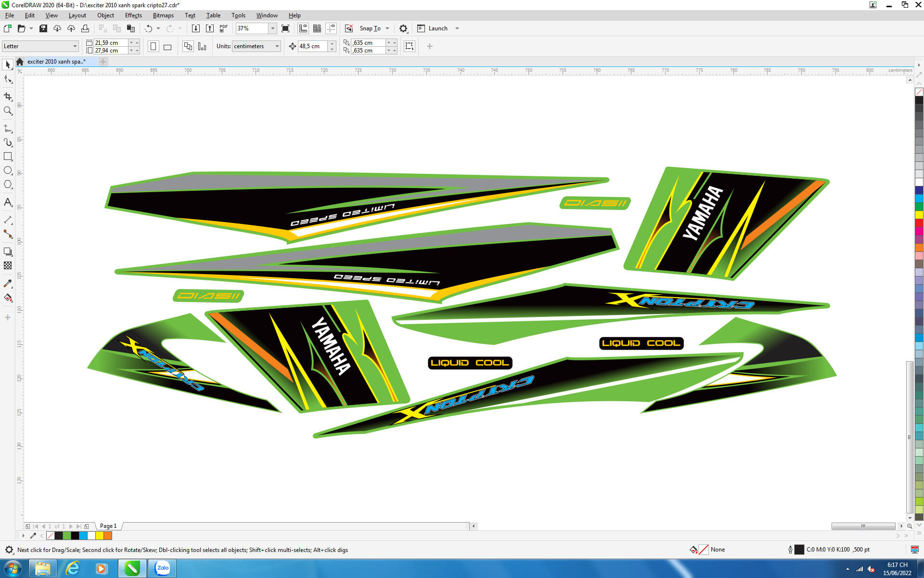Viewport: 924px width, 578px height.
Task: Toggle Show grid
Action: tap(317, 28)
